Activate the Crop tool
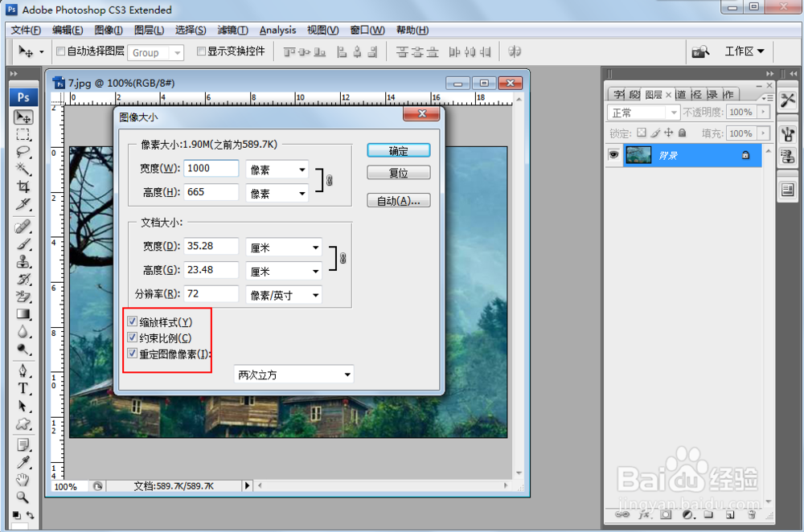Viewport: 804px width, 532px height. [24, 182]
